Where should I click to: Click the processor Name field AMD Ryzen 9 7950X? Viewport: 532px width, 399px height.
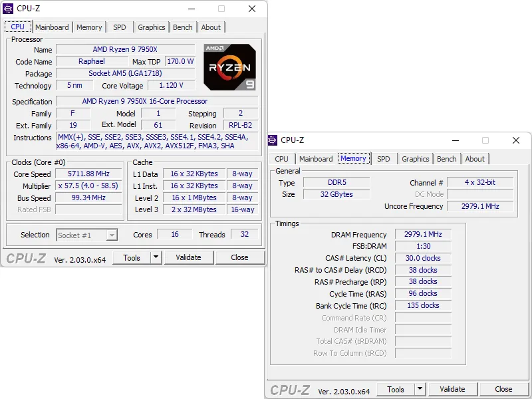click(126, 49)
